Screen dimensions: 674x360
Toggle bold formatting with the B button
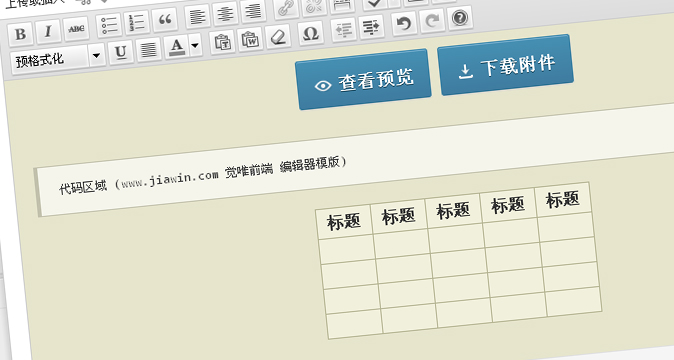20,34
